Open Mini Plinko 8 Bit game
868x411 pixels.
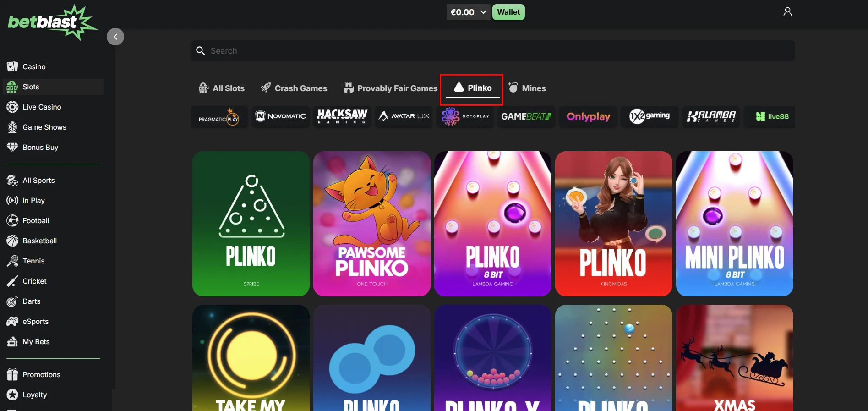[735, 224]
